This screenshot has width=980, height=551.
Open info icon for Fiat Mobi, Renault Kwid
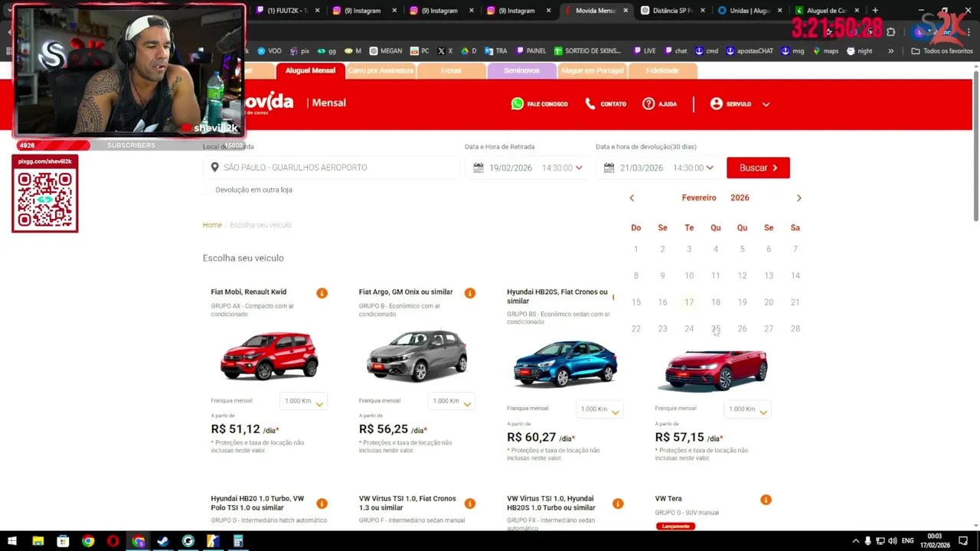[x=322, y=293]
